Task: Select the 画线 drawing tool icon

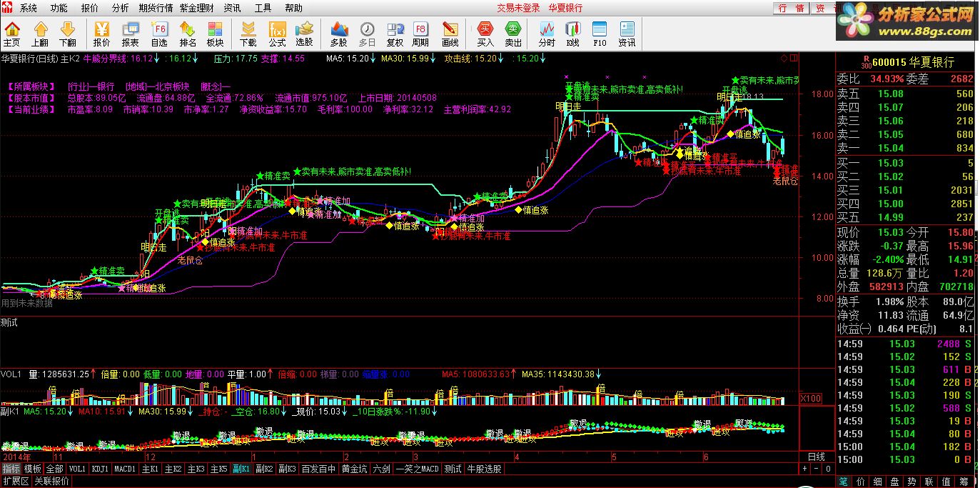Action: pos(450,34)
